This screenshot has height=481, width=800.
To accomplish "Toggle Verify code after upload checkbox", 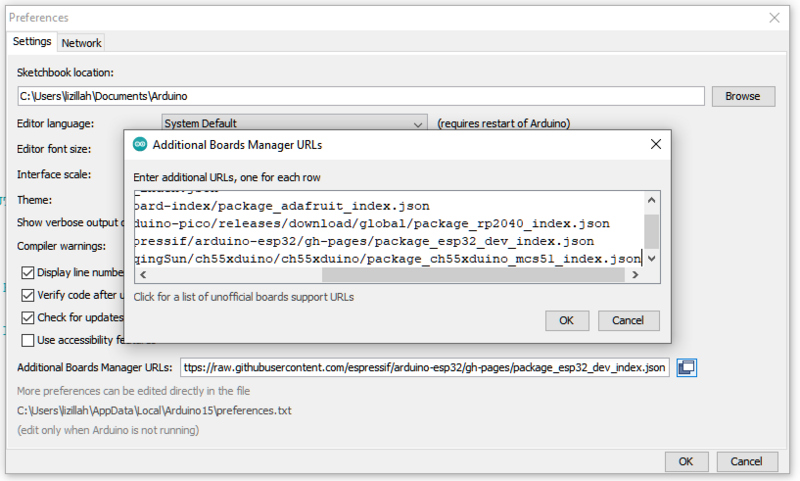I will [28, 295].
